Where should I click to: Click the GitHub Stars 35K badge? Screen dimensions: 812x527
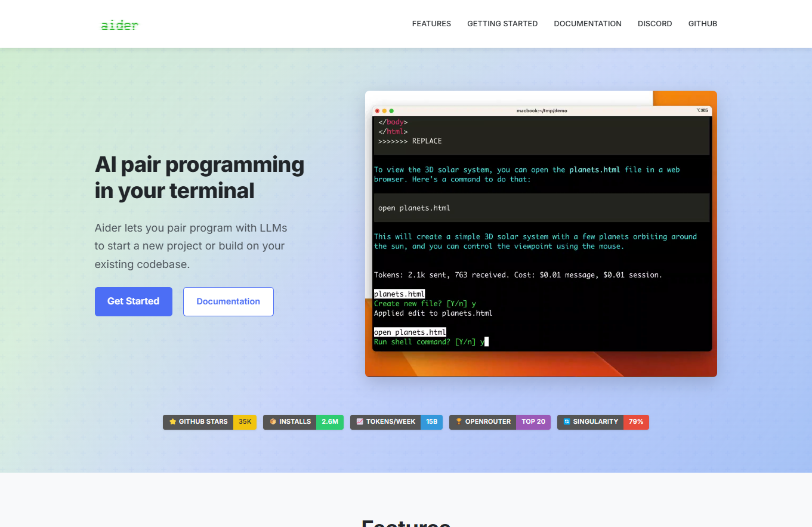tap(209, 422)
